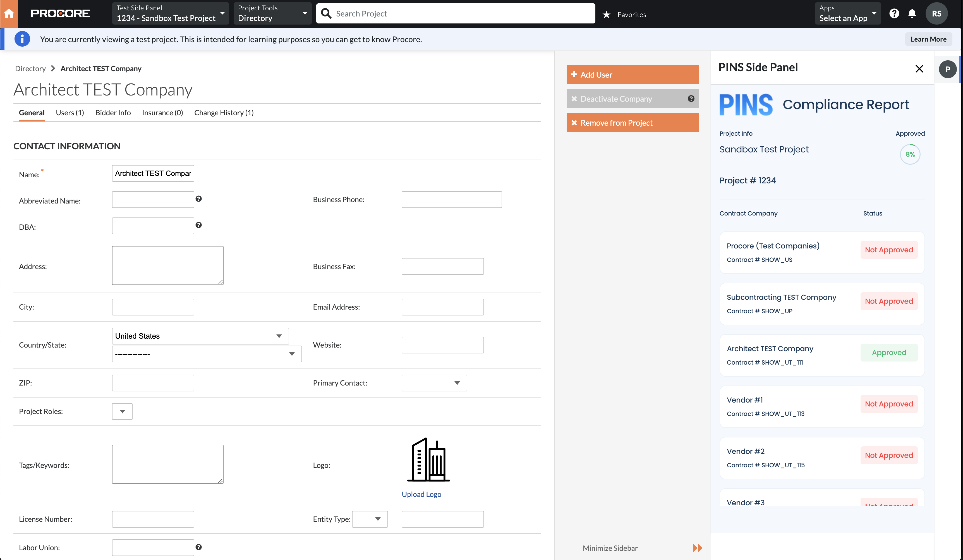The width and height of the screenshot is (963, 560).
Task: Click the Business Fax input field
Action: [442, 266]
